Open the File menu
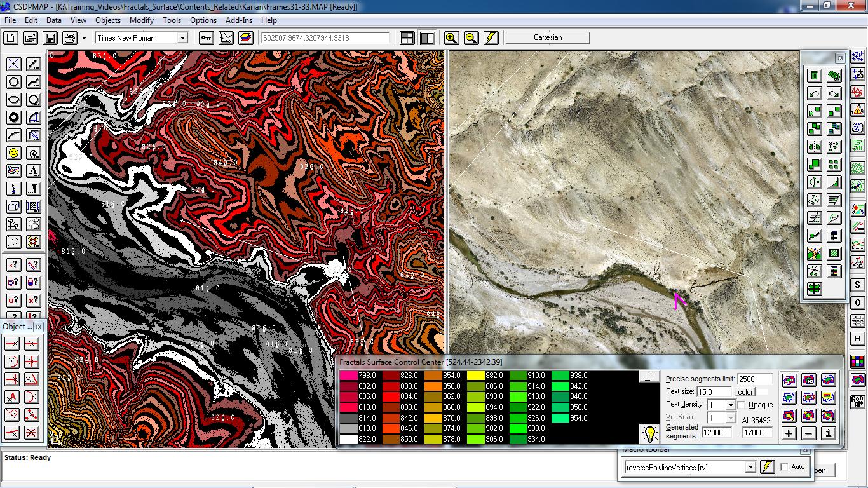 click(10, 20)
